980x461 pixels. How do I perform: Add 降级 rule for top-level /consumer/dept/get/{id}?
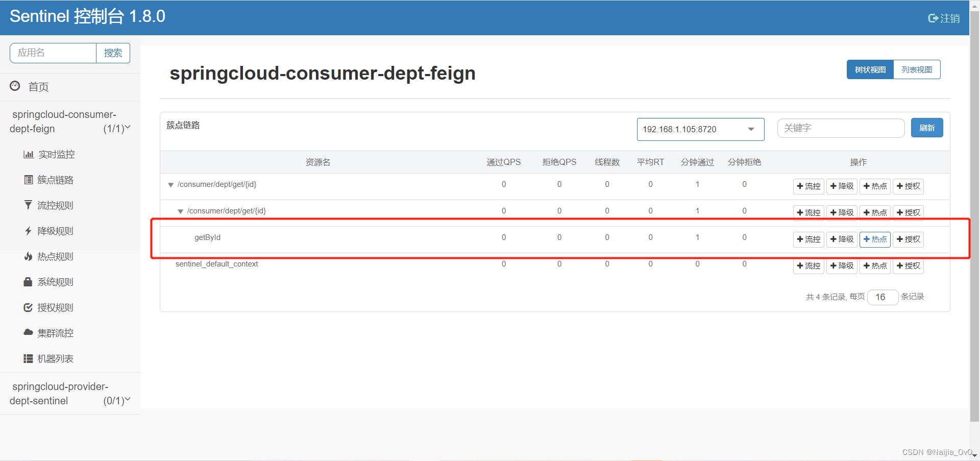[x=842, y=186]
